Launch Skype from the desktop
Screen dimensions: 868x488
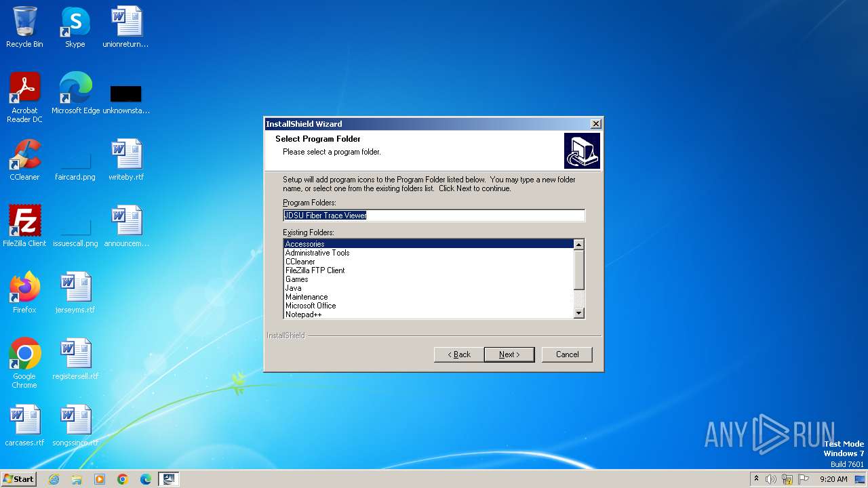[75, 27]
